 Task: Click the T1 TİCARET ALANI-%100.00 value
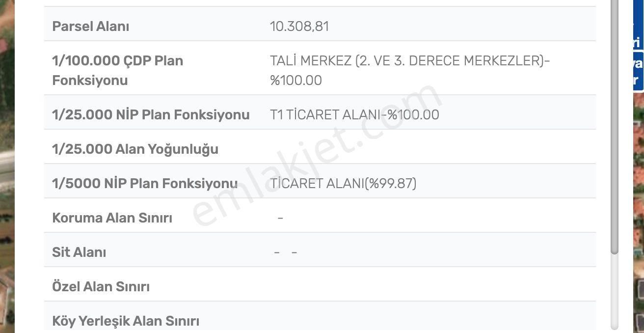[354, 114]
